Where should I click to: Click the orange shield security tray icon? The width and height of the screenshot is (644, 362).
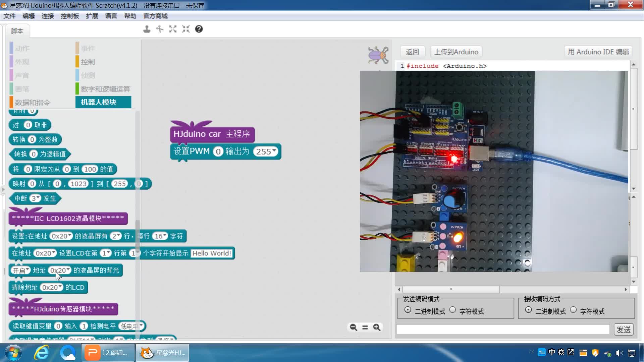pyautogui.click(x=595, y=353)
